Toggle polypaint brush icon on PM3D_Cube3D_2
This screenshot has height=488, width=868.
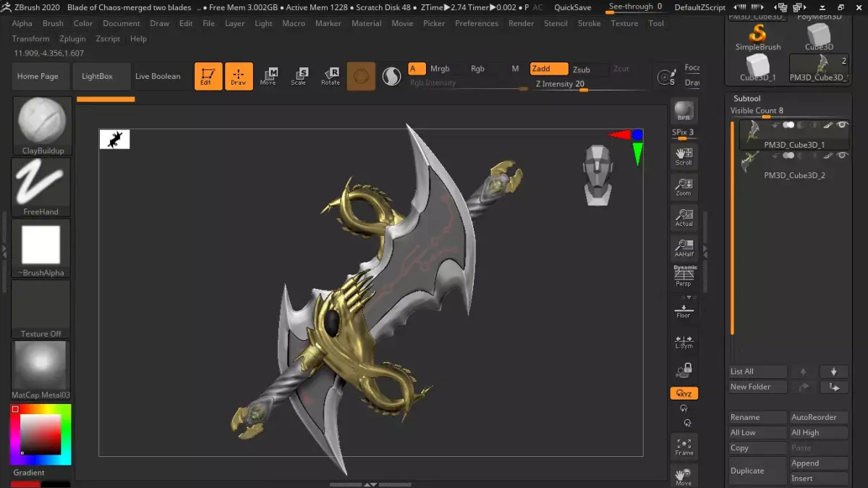(x=828, y=156)
